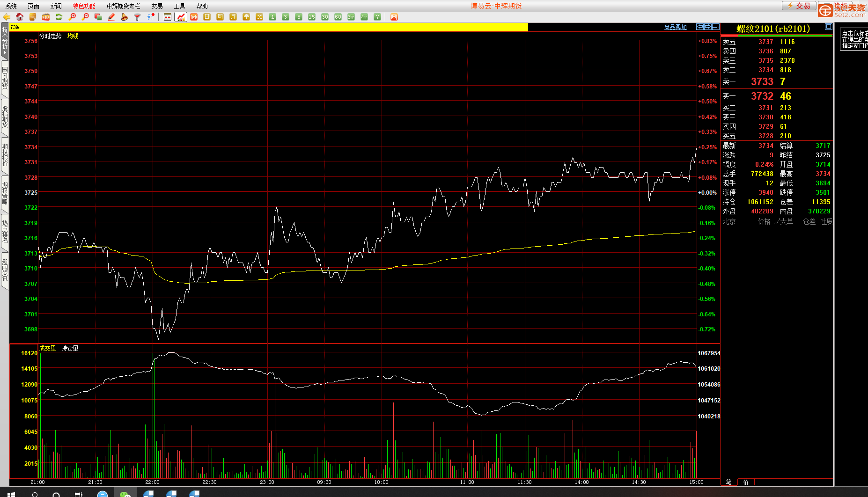
Task: Switch to the Tick chart icon
Action: (x=194, y=17)
